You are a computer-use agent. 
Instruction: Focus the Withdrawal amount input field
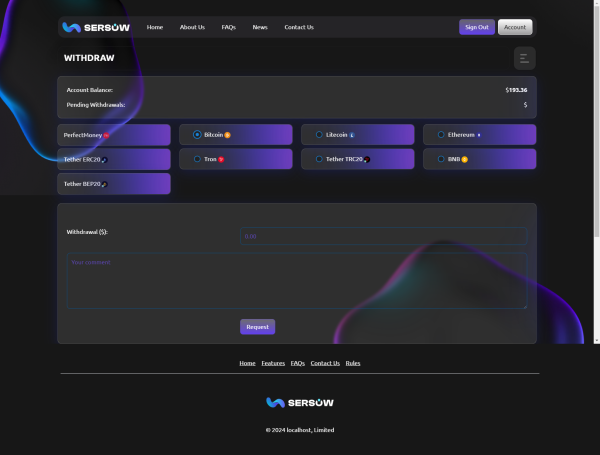[384, 236]
